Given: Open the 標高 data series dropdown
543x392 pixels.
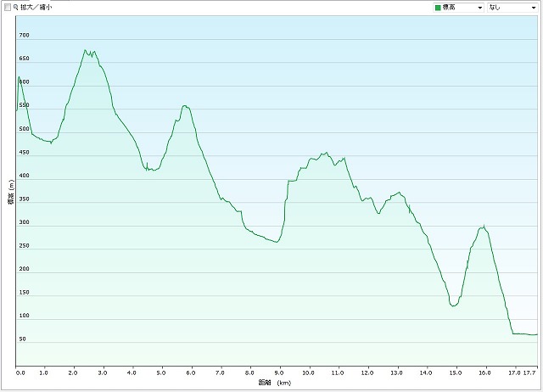Looking at the screenshot, I should pyautogui.click(x=457, y=7).
